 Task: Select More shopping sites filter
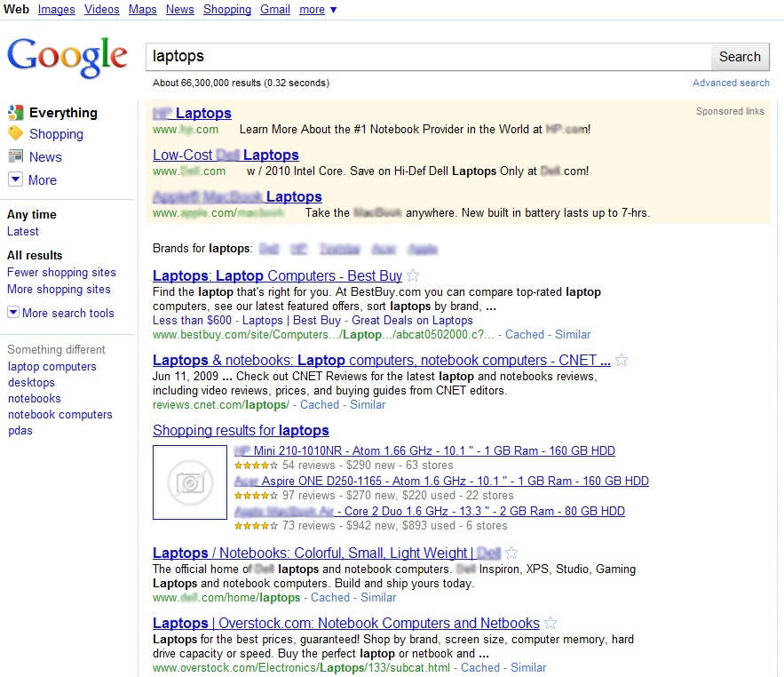pyautogui.click(x=59, y=290)
